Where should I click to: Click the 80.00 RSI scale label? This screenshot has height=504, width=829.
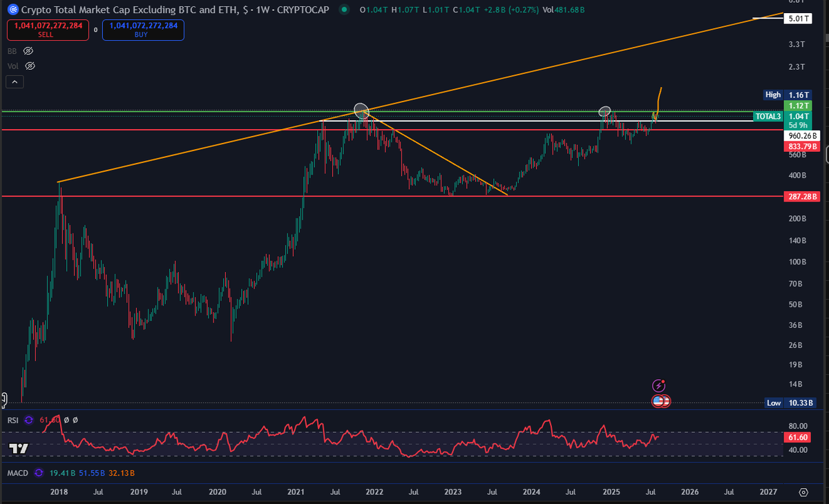[x=798, y=427]
